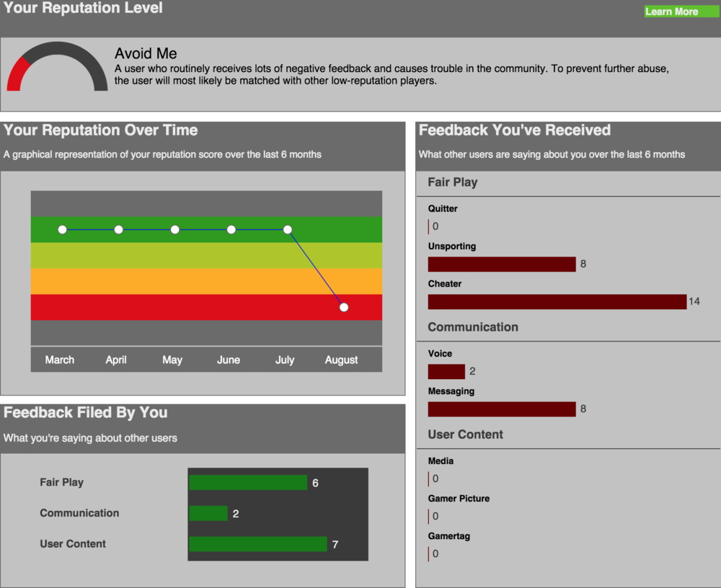The width and height of the screenshot is (721, 588).
Task: Click the green Communication bar showing 2
Action: (x=208, y=514)
